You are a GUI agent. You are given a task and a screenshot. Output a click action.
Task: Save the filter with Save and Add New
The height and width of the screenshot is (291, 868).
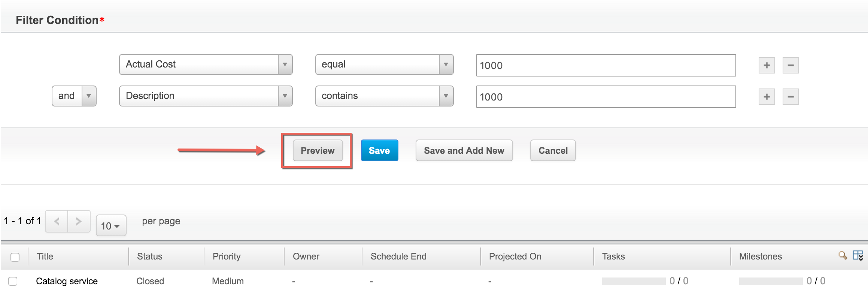pyautogui.click(x=464, y=150)
